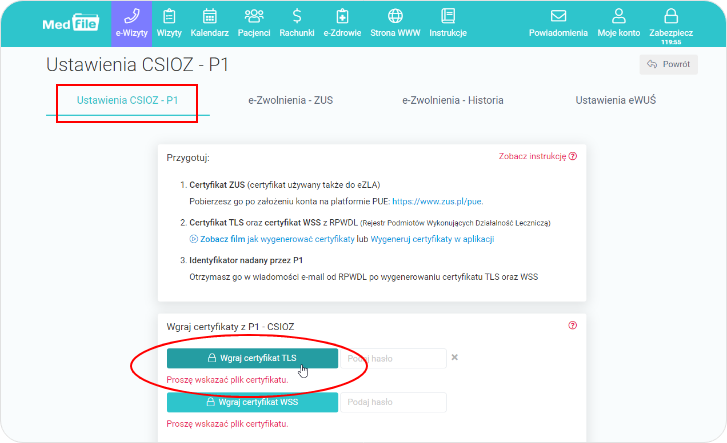Open Instrukcje book icon

448,17
